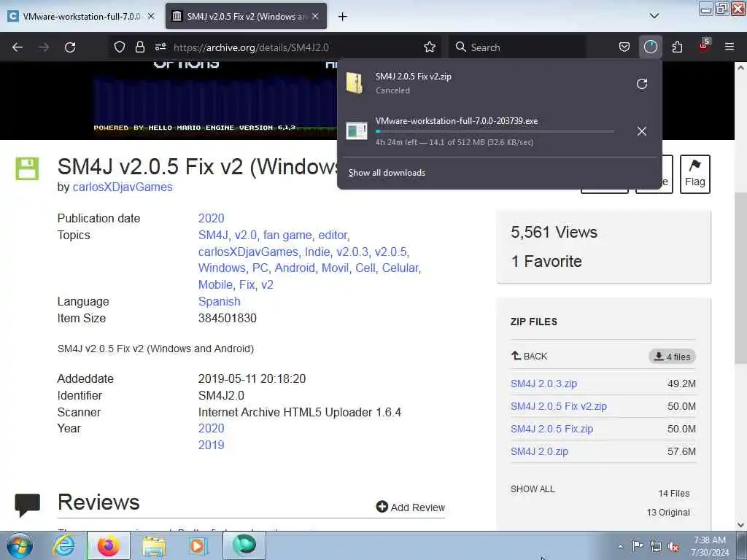This screenshot has height=560, width=747.
Task: Download SM4J 2.0.5 Fix.zip link
Action: [x=551, y=429]
